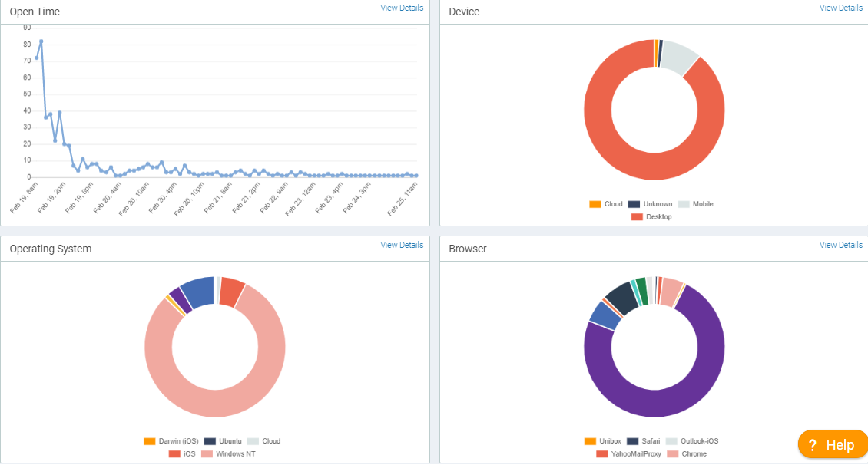Toggle Unknown legend in Device chart
This screenshot has height=465, width=868.
(651, 204)
